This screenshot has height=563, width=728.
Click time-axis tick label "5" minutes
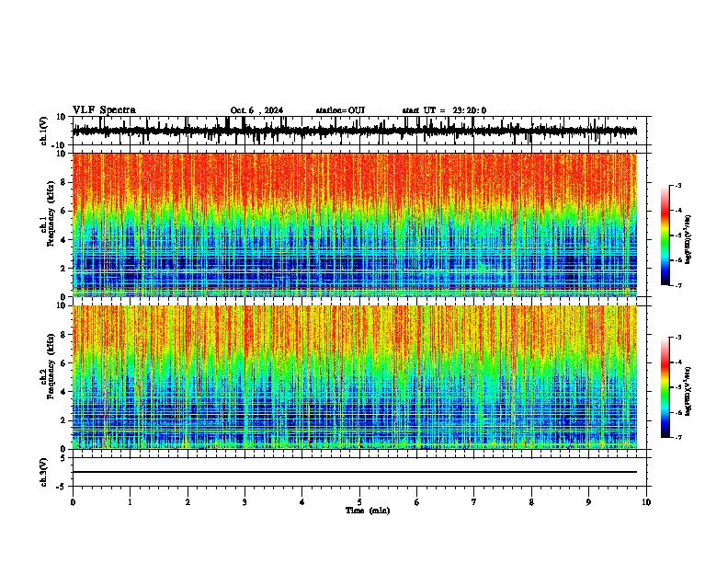359,502
